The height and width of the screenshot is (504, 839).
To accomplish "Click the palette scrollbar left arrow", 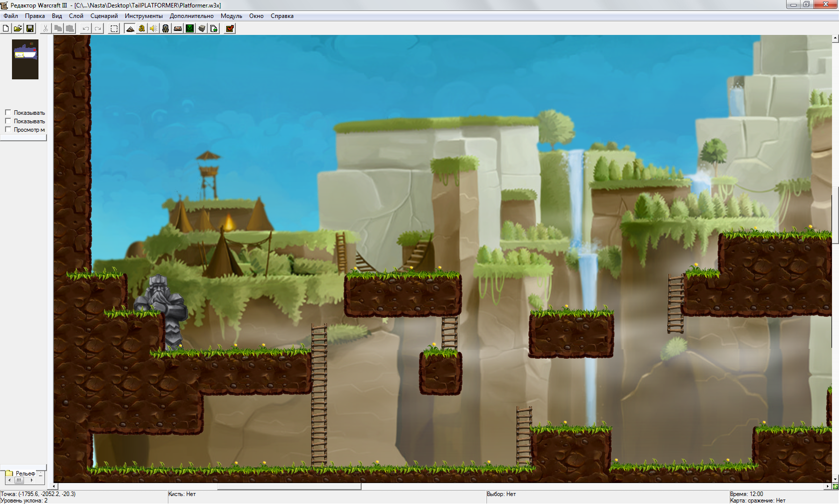I will (9, 480).
